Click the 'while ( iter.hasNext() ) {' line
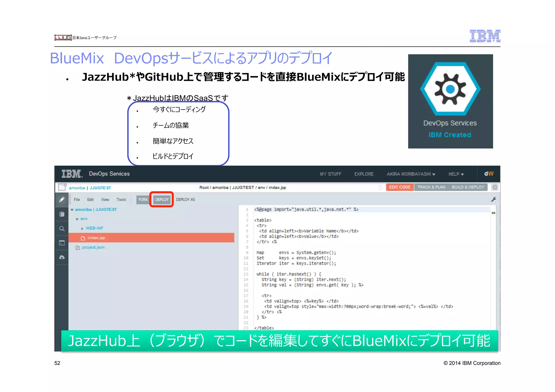The height and width of the screenshot is (392, 555). click(289, 274)
